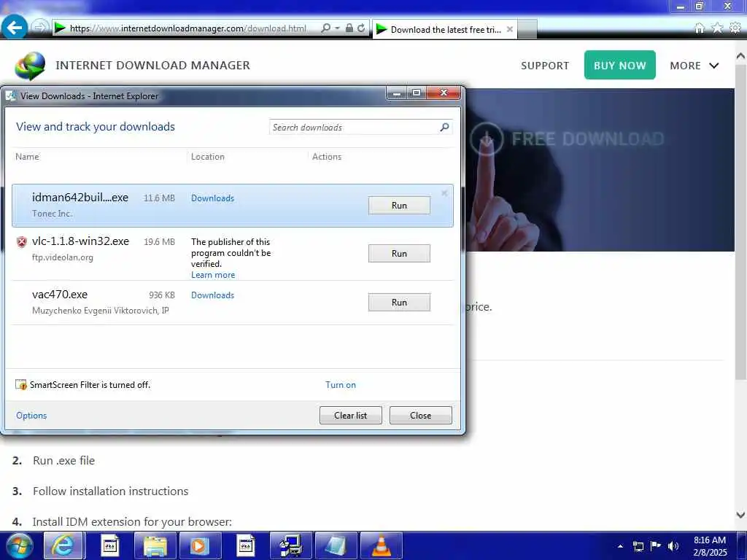This screenshot has width=747, height=560.
Task: Show hidden tray icons arrow
Action: 620,546
